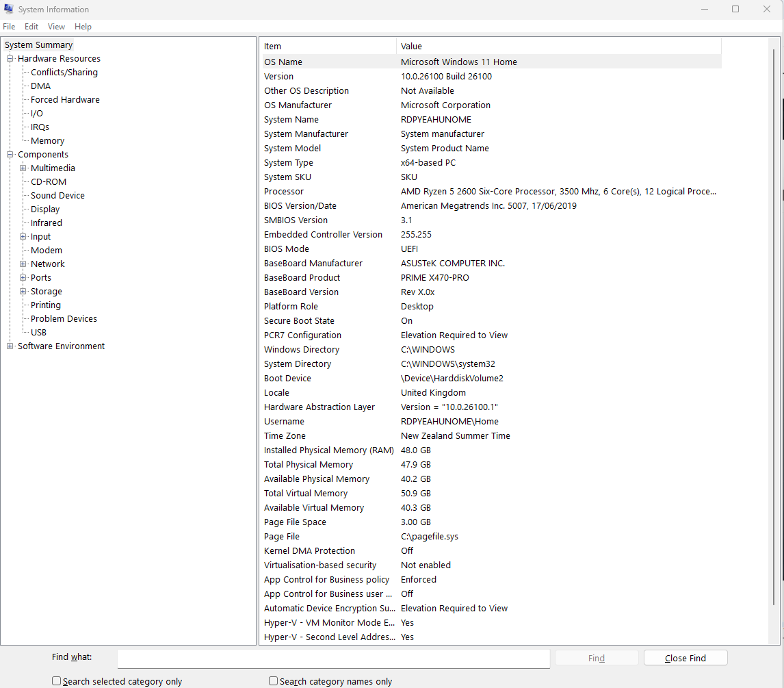This screenshot has width=784, height=688.
Task: Select Problem Devices in the tree
Action: click(64, 319)
